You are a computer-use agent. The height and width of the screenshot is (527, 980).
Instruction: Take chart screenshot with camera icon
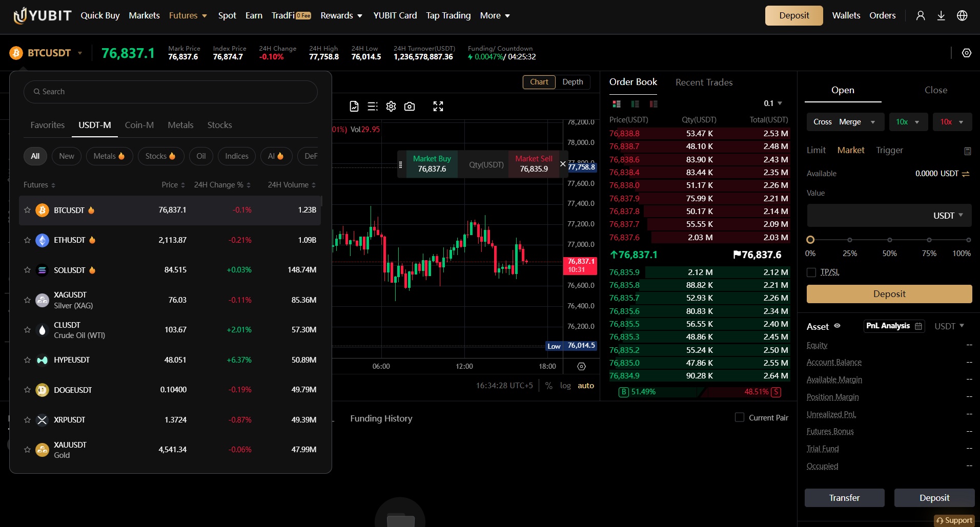tap(410, 106)
